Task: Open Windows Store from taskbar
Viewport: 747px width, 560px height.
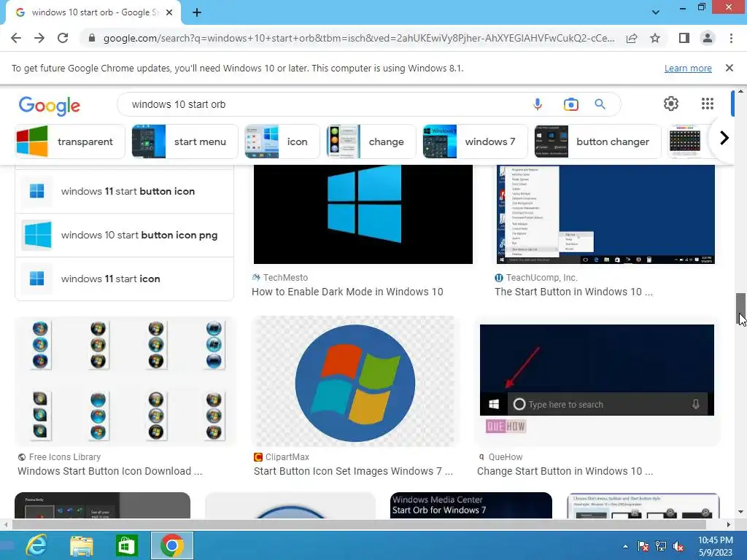Action: tap(126, 545)
